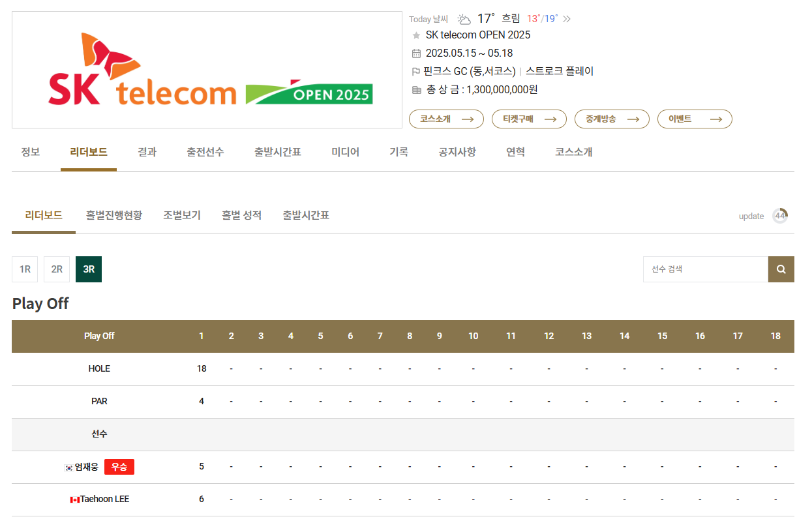
Task: Open the 출발시간표 main navigation tab
Action: (x=278, y=152)
